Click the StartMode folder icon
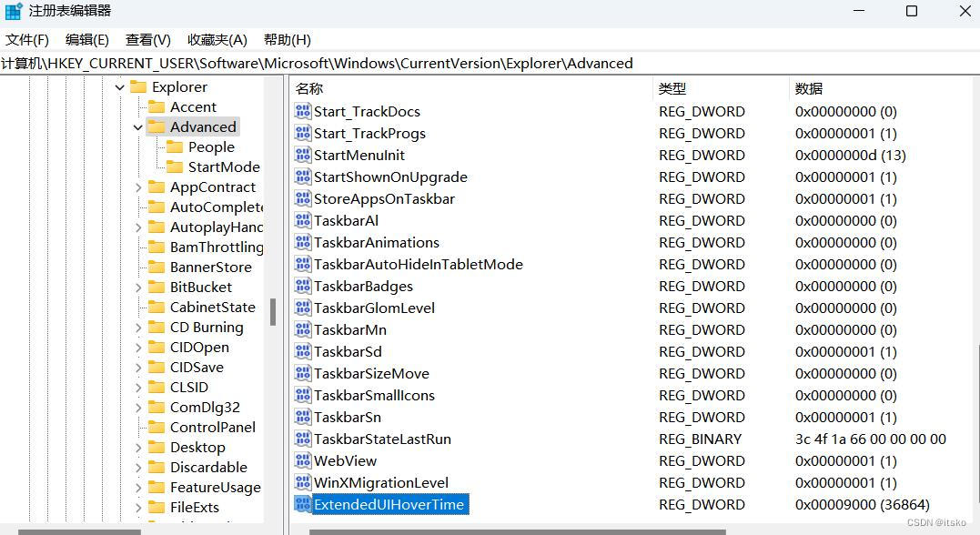980x535 pixels. click(175, 167)
